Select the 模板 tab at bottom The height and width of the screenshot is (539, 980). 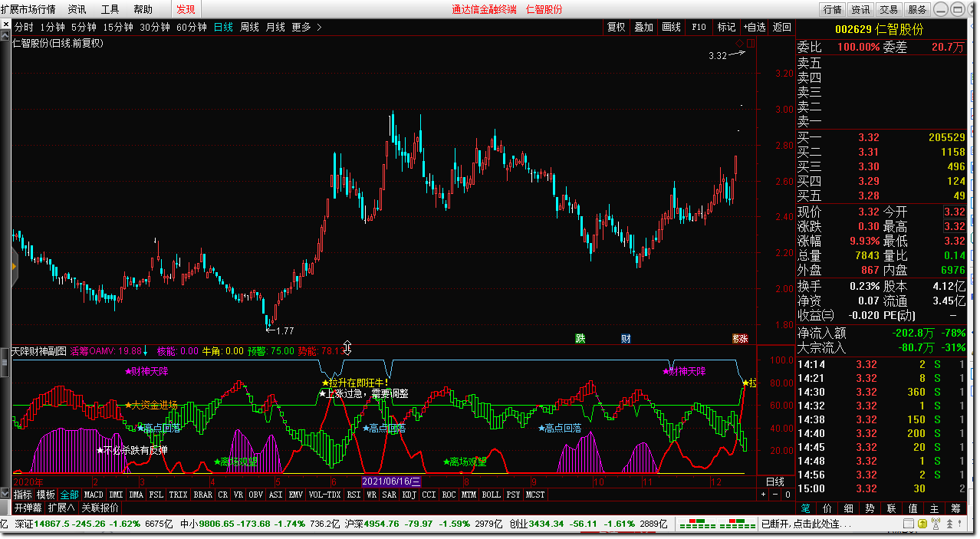coord(46,495)
